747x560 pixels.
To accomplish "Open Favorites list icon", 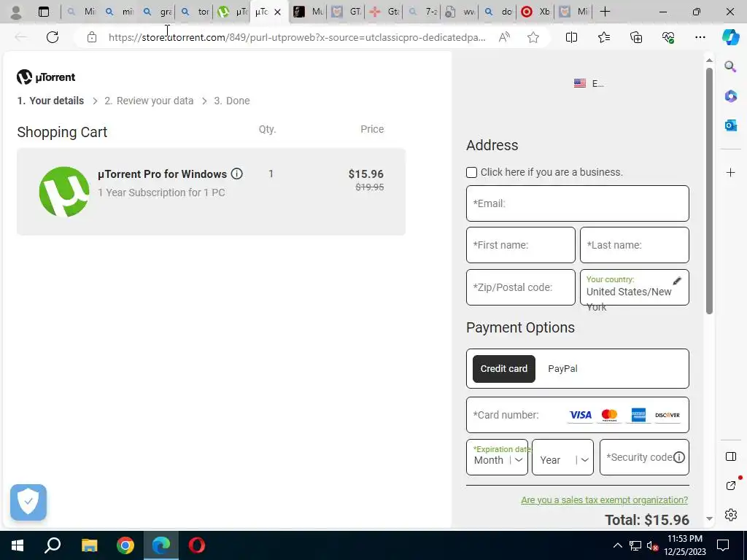I will pyautogui.click(x=603, y=37).
